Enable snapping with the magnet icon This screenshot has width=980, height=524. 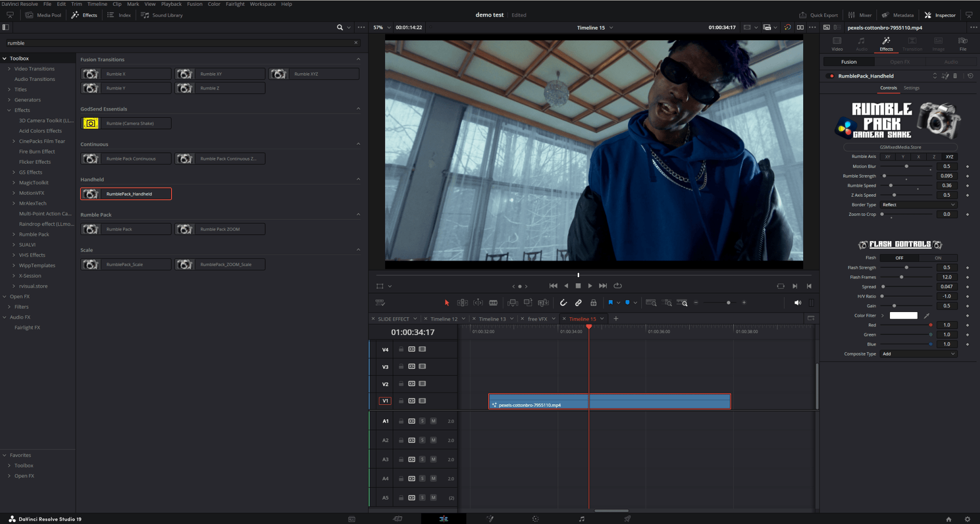[563, 302]
